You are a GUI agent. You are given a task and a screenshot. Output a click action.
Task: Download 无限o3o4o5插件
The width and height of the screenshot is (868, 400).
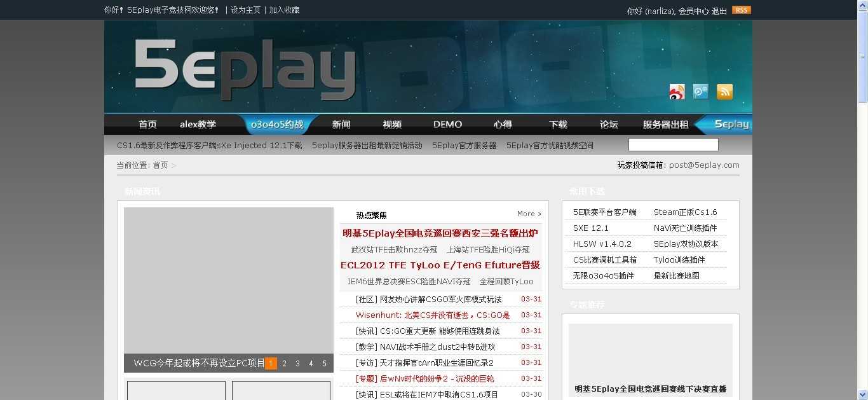coord(603,276)
